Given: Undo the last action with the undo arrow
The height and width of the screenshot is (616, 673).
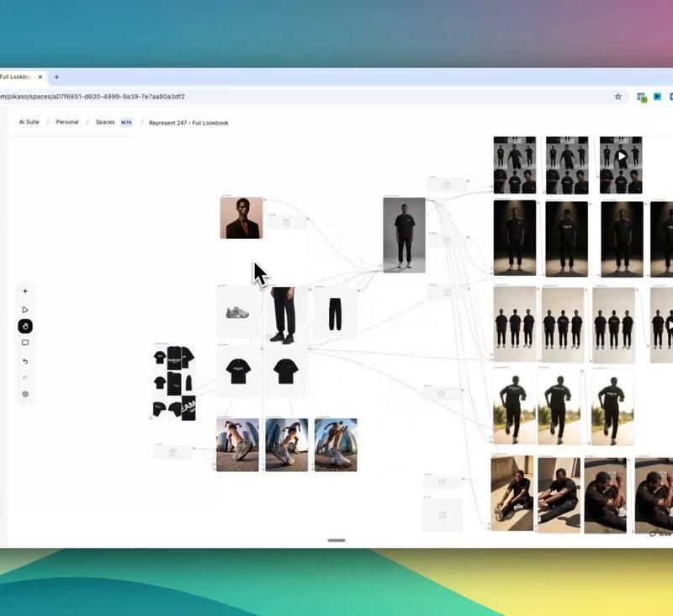Looking at the screenshot, I should pos(25,362).
